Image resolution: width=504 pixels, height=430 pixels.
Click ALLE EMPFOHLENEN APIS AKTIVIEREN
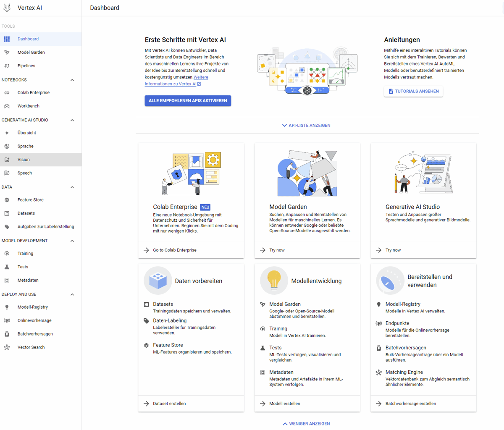coord(188,101)
